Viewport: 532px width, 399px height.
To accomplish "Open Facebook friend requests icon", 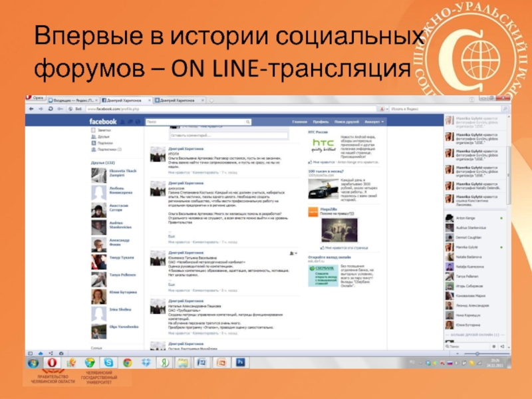I will click(123, 122).
